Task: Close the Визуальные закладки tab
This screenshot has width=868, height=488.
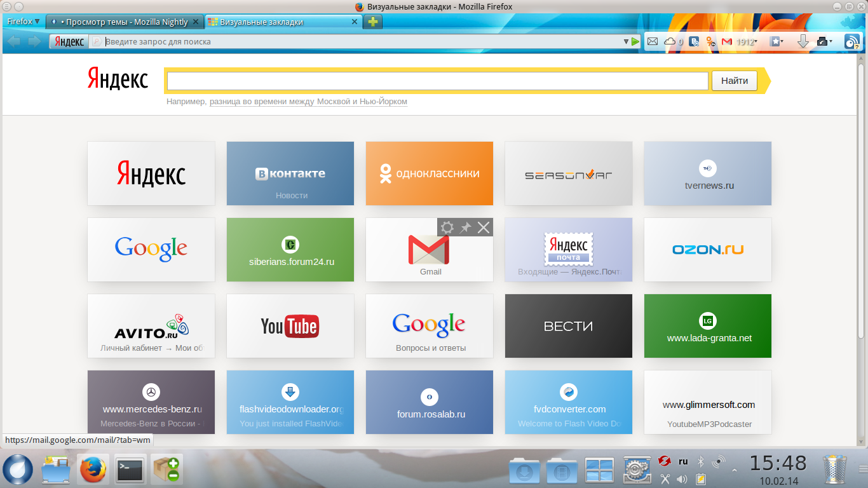Action: click(355, 22)
